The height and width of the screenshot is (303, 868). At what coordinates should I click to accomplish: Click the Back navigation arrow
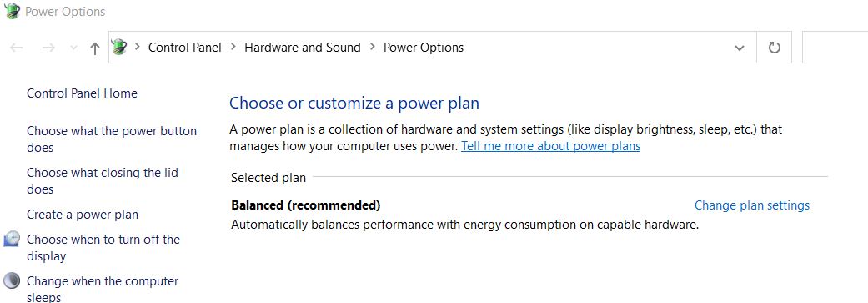click(x=17, y=48)
